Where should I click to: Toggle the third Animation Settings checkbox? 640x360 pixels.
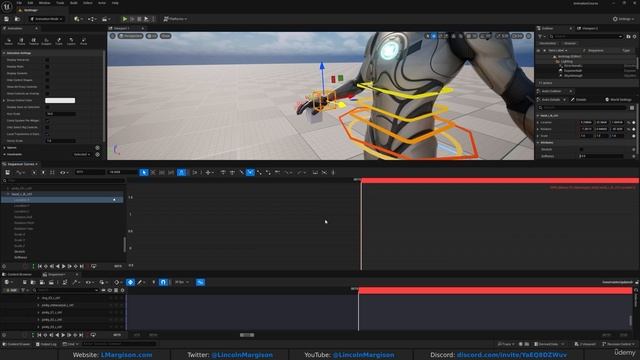[47, 73]
